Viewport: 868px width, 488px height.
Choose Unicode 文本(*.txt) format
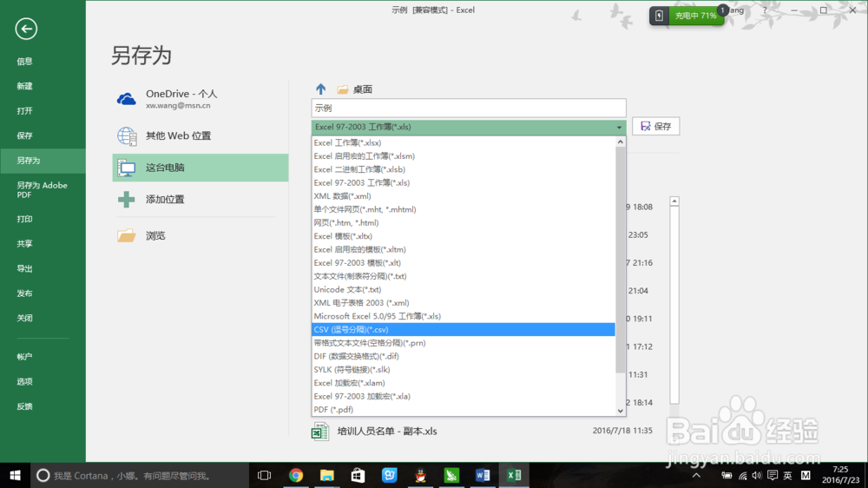(x=463, y=290)
